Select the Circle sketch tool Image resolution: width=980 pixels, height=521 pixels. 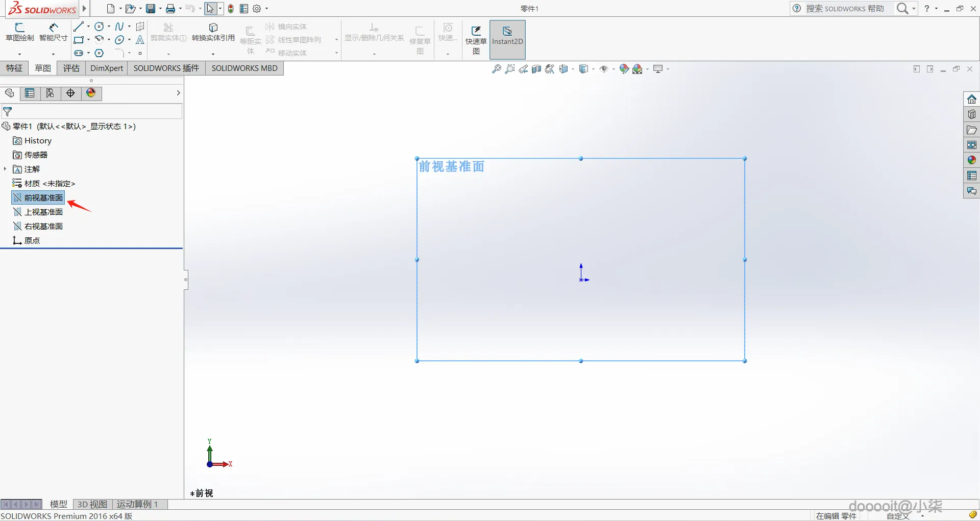coord(99,27)
